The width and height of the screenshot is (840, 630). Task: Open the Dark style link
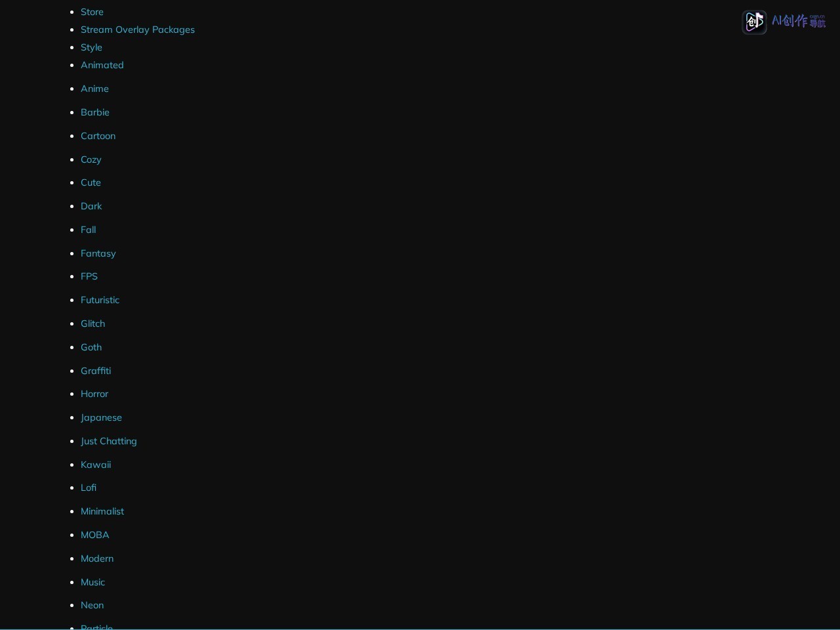(91, 206)
